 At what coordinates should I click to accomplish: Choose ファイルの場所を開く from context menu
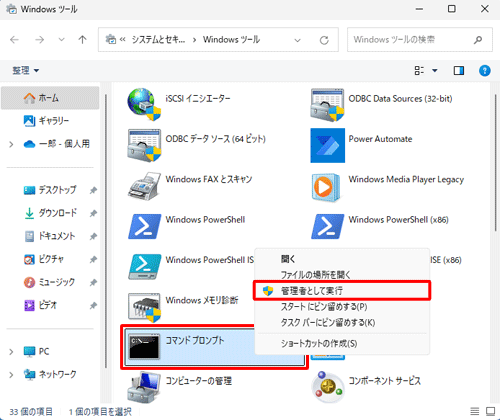[x=342, y=275]
